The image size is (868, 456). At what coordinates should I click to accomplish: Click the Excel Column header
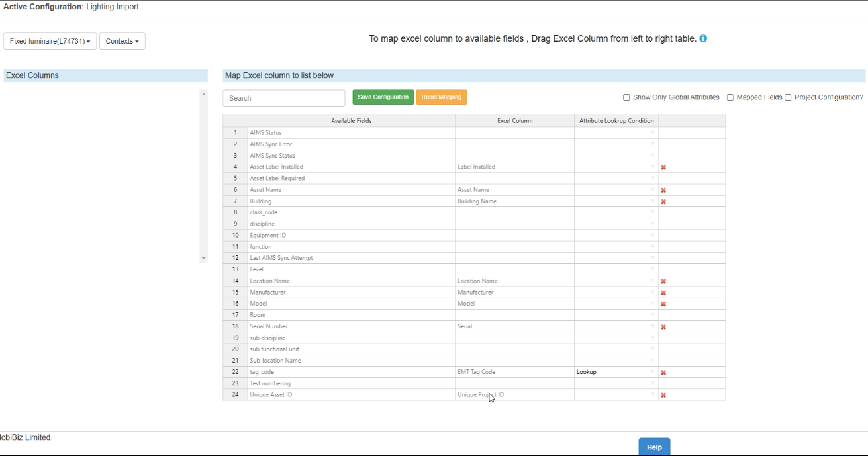point(514,121)
